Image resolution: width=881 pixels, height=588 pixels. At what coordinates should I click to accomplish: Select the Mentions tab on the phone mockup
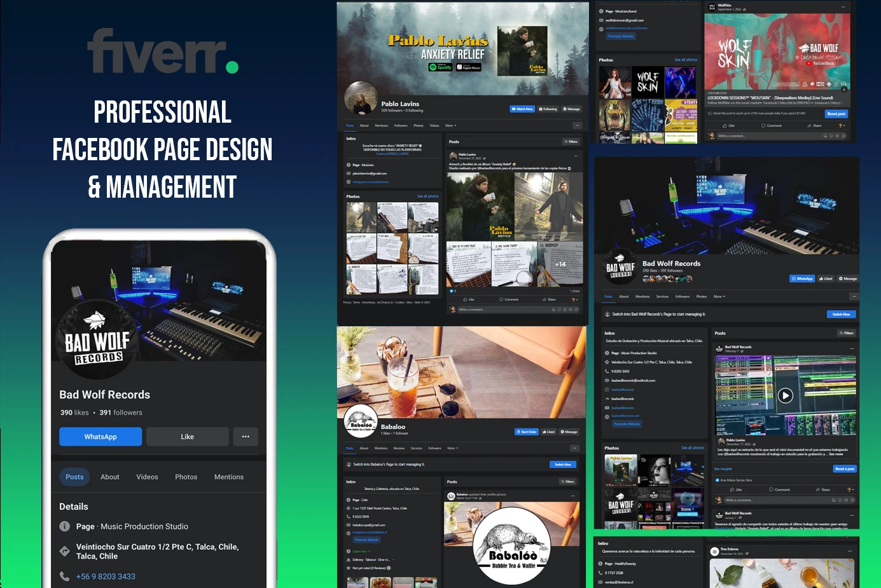[x=229, y=477]
